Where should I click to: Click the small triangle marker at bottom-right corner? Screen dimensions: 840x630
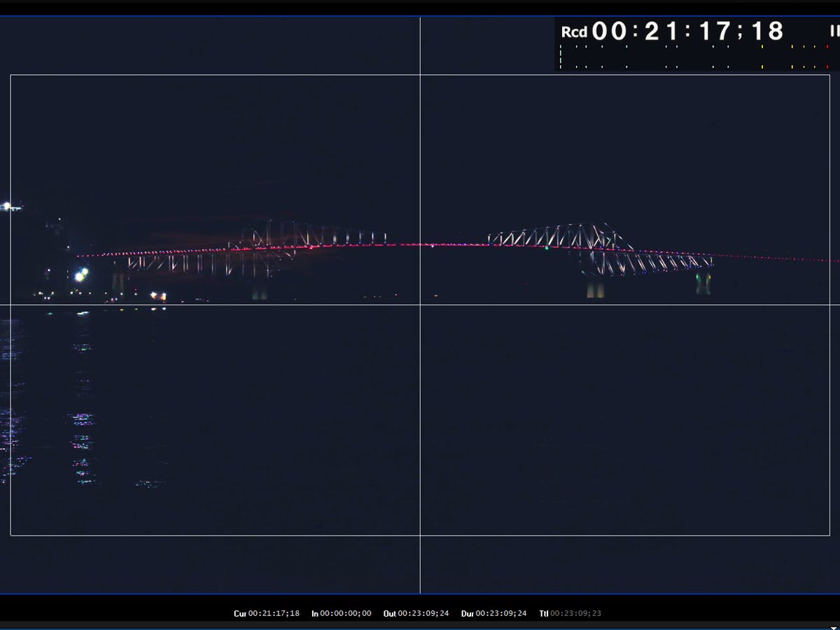click(833, 628)
